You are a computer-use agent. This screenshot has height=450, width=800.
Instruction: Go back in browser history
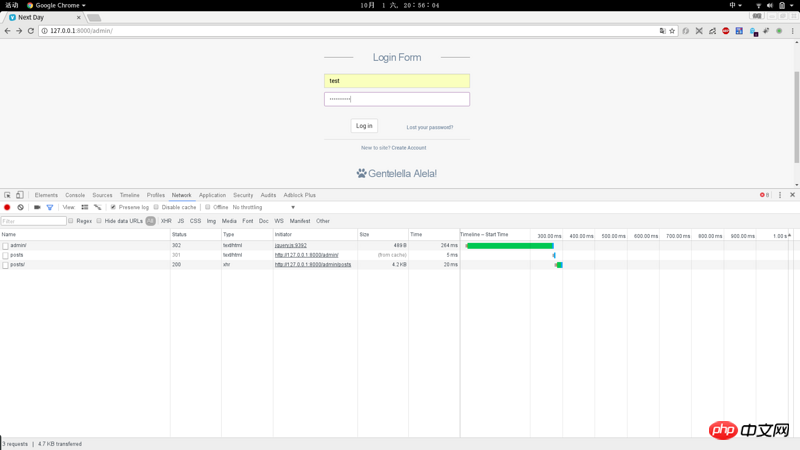point(7,31)
